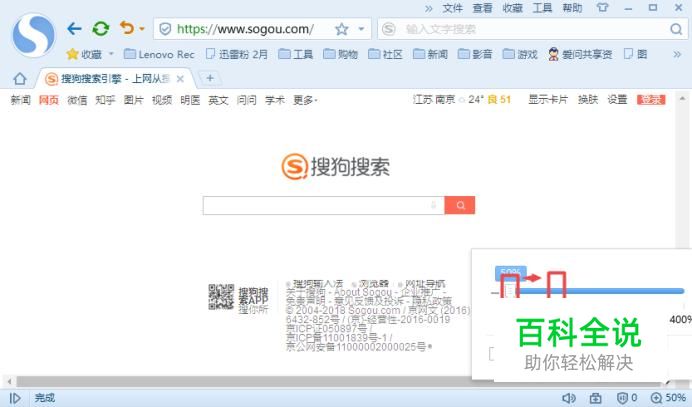Click the 收藏 star favorites button
Screen dimensions: 692x407
click(84, 54)
